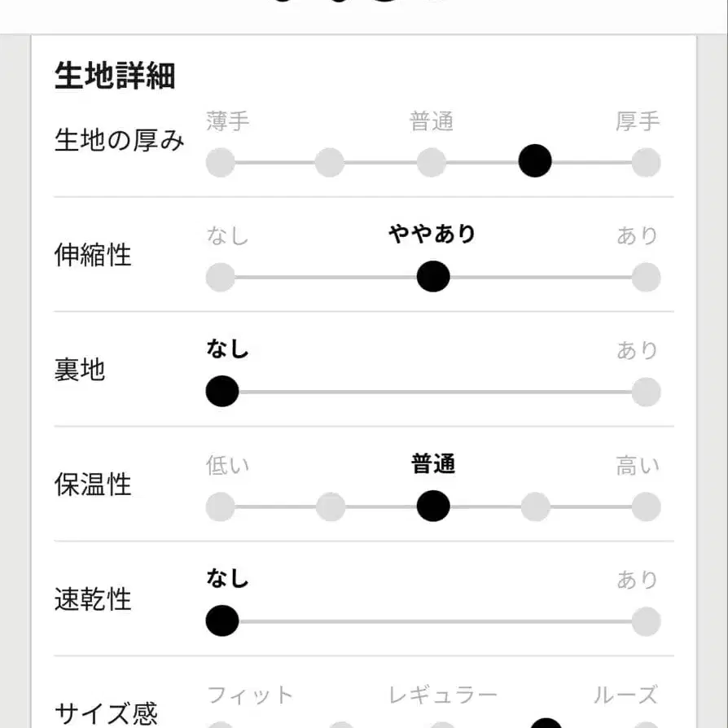
Task: Select the 低い dot for 保温性
Action: point(221,506)
